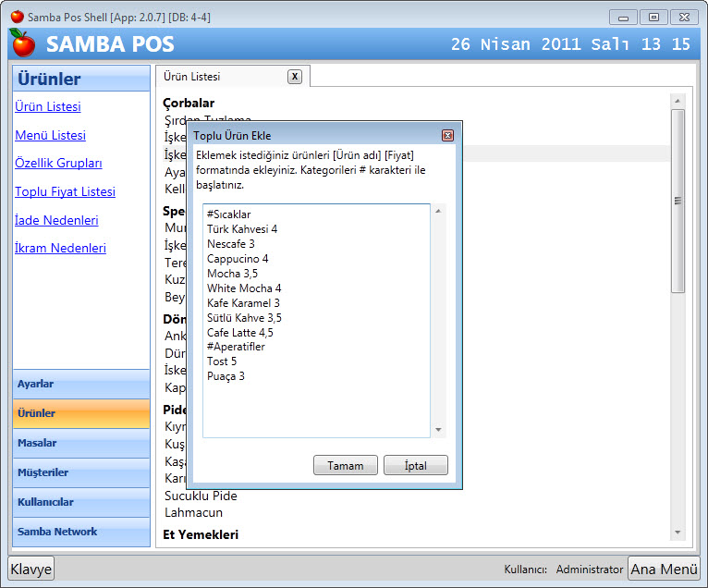Go to Özellik Grupları link
Screen dimensions: 708x588
(x=58, y=163)
